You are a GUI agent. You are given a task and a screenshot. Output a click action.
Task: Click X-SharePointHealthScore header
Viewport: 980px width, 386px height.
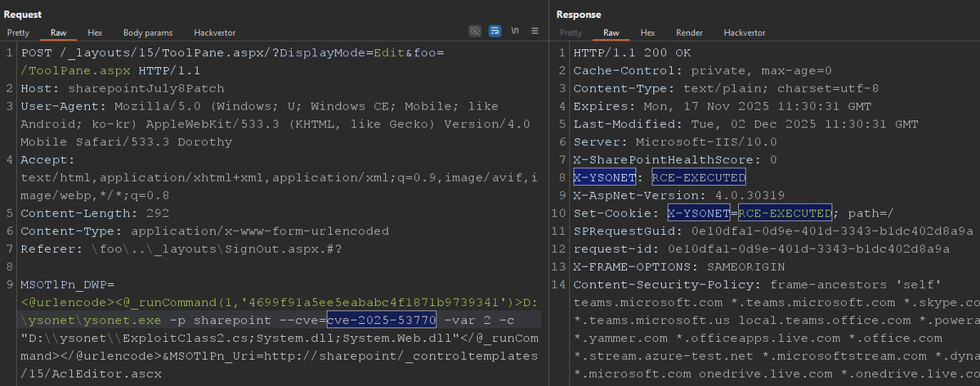pos(675,160)
